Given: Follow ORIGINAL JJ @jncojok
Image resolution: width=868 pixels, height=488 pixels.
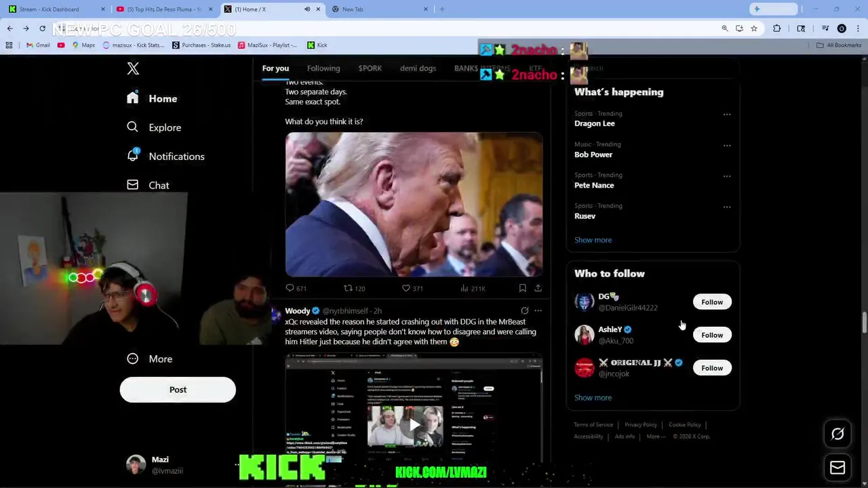Looking at the screenshot, I should tap(712, 368).
